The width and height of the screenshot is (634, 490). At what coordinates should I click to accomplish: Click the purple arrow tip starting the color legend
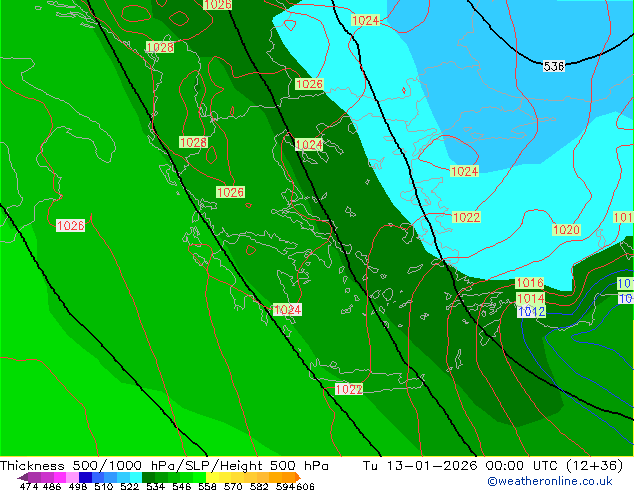tap(22, 477)
